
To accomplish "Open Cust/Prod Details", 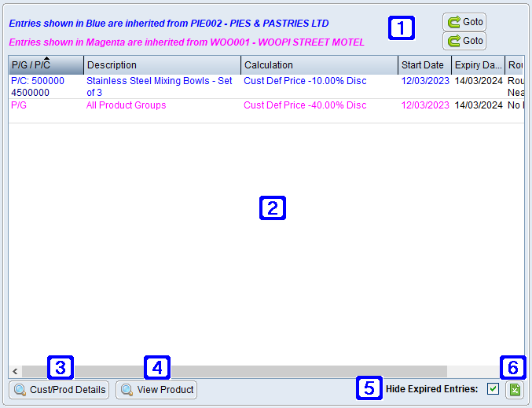I will (59, 390).
